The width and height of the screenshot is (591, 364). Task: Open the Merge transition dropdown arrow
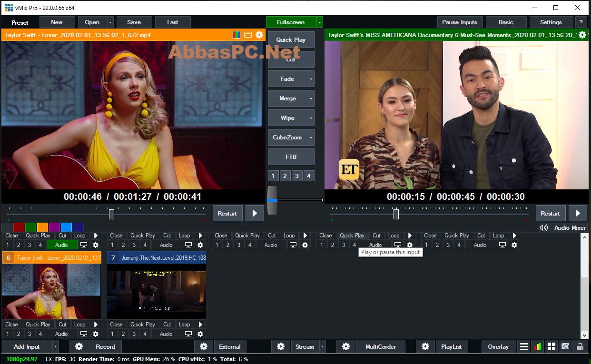(x=311, y=98)
